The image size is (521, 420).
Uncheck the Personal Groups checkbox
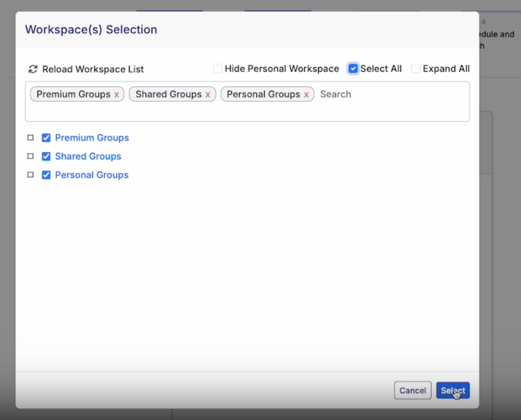pos(46,175)
